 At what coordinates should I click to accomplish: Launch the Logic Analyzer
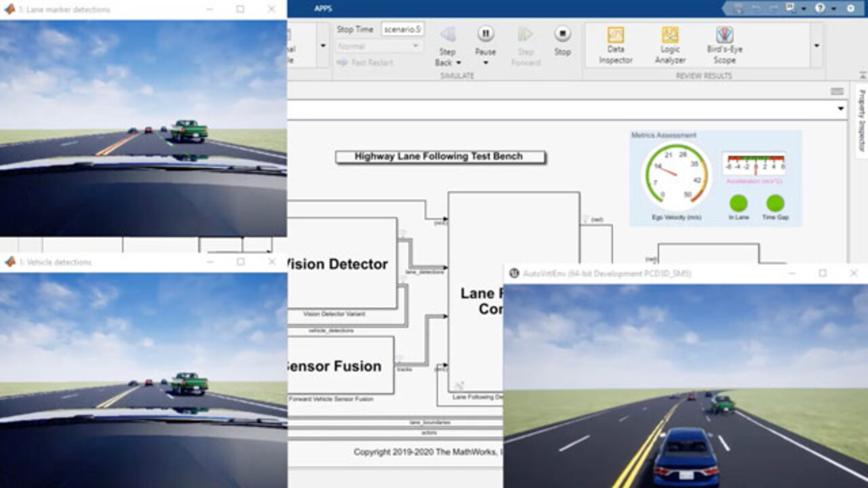669,45
